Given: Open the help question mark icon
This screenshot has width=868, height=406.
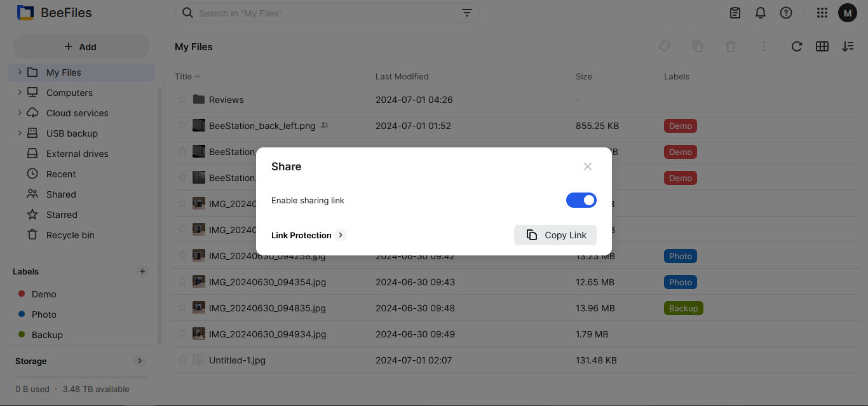Looking at the screenshot, I should pyautogui.click(x=786, y=13).
